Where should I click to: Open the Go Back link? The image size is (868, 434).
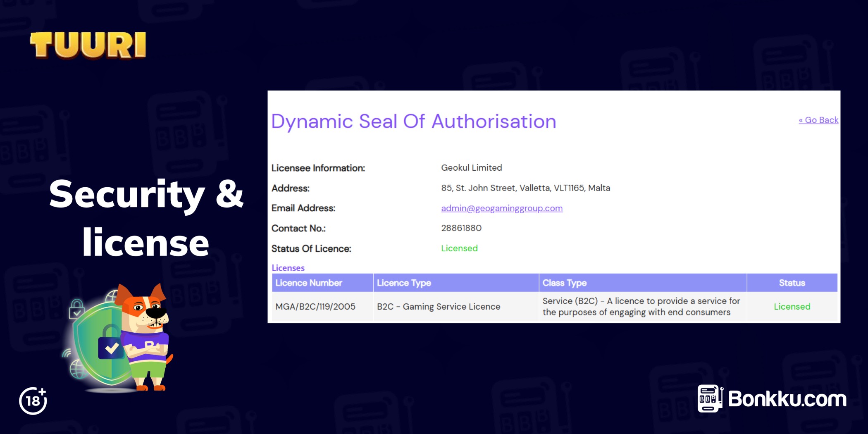(818, 120)
